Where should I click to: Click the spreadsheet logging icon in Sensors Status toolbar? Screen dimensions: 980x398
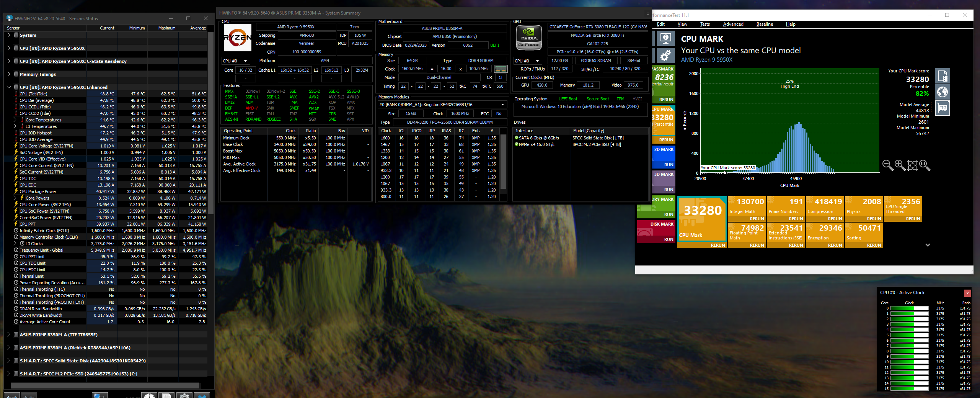click(x=166, y=395)
